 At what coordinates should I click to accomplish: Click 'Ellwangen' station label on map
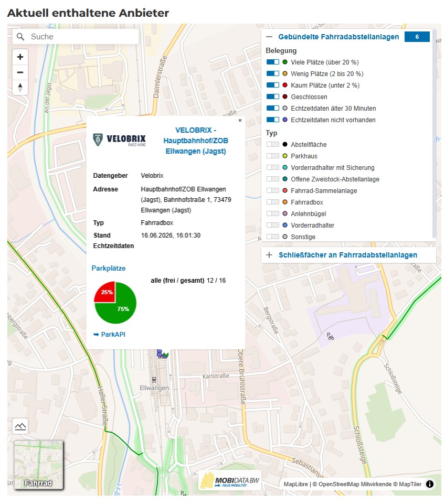coord(154,388)
